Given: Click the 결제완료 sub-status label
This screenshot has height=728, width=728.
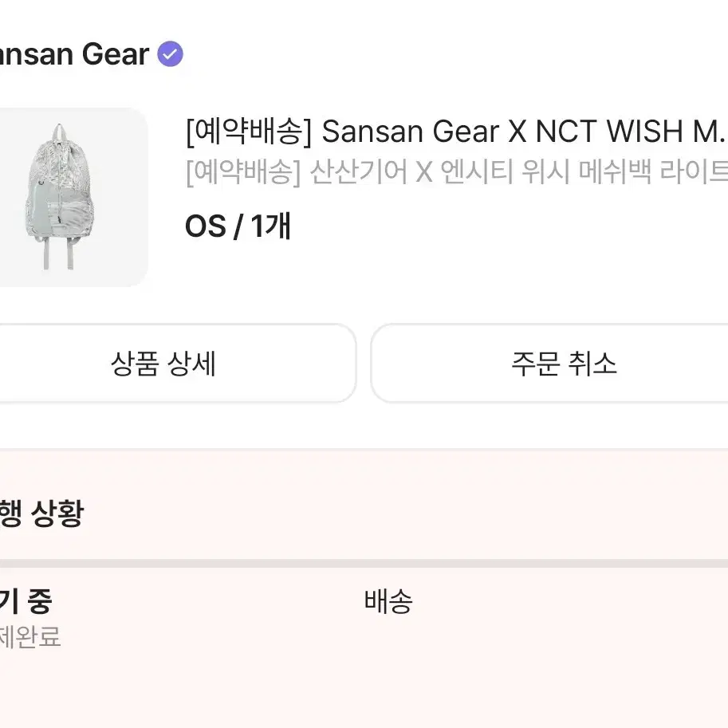Looking at the screenshot, I should pyautogui.click(x=30, y=637).
